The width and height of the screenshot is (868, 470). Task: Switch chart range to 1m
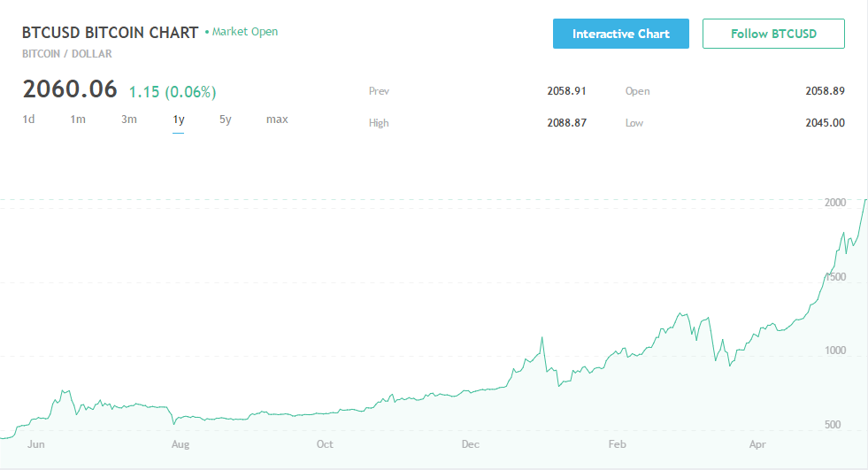point(78,119)
